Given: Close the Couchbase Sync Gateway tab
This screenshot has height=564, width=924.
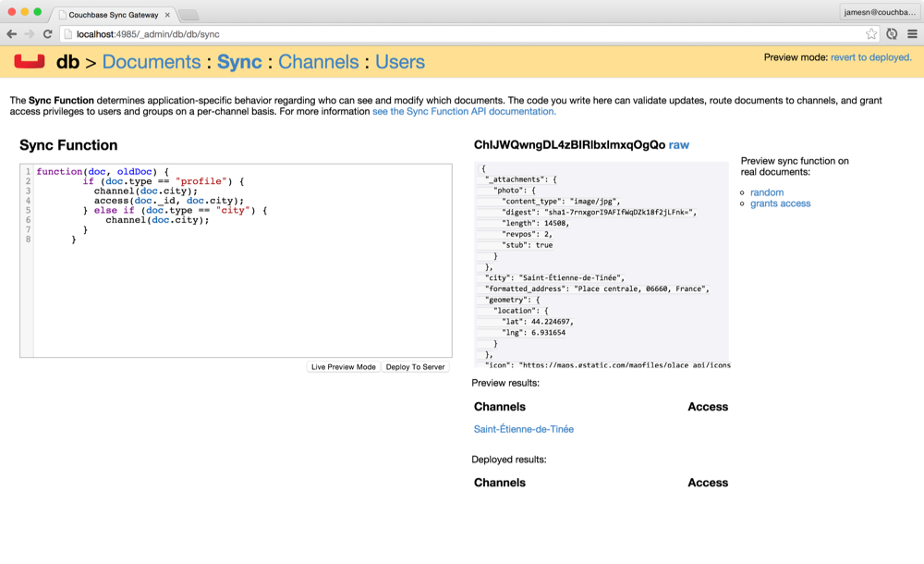Looking at the screenshot, I should (167, 15).
